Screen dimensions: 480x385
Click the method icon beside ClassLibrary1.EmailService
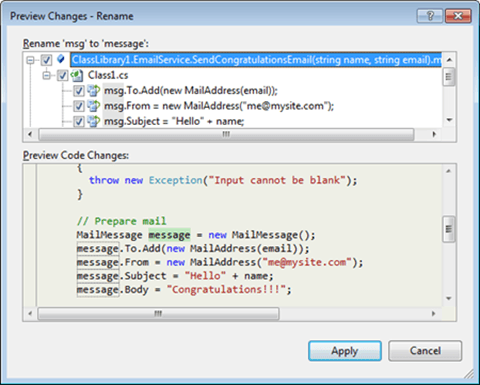tap(61, 59)
